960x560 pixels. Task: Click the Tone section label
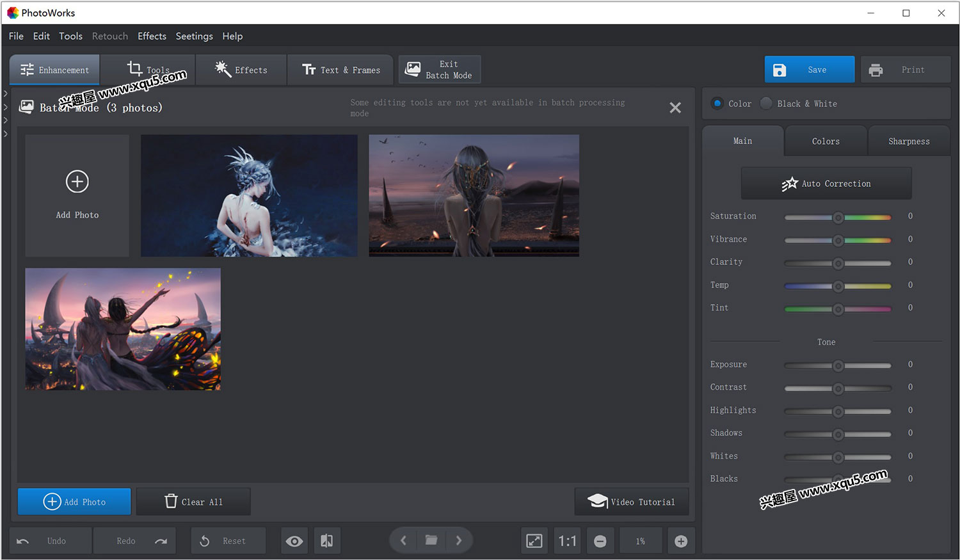pyautogui.click(x=826, y=342)
